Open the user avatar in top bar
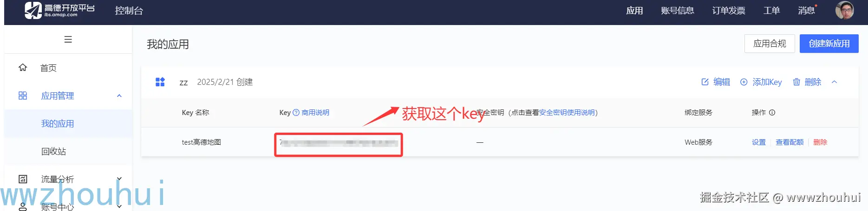This screenshot has height=211, width=868. (844, 10)
